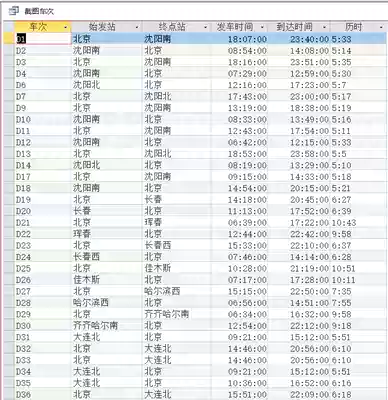The image size is (388, 400).
Task: Click the D36 train number cell
Action: click(x=43, y=394)
